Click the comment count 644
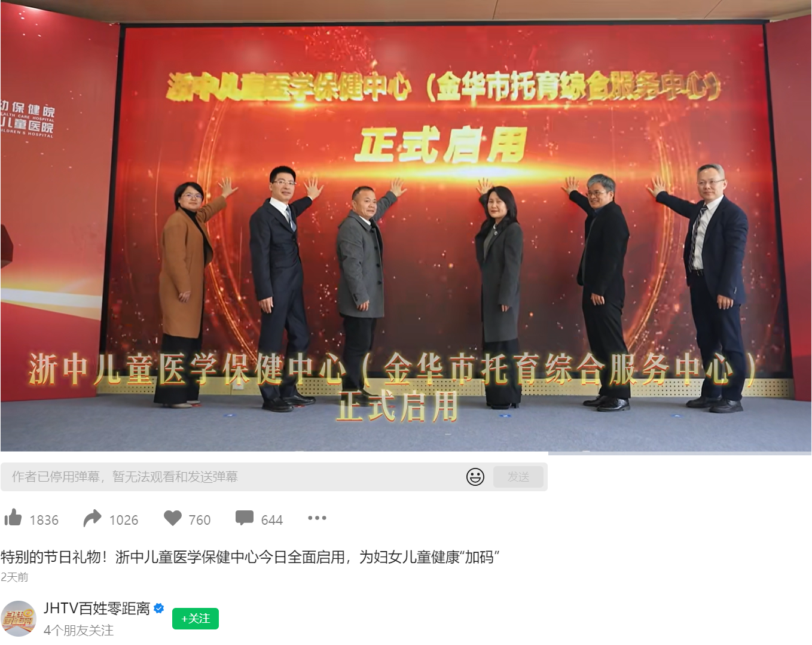812x645 pixels. point(272,520)
